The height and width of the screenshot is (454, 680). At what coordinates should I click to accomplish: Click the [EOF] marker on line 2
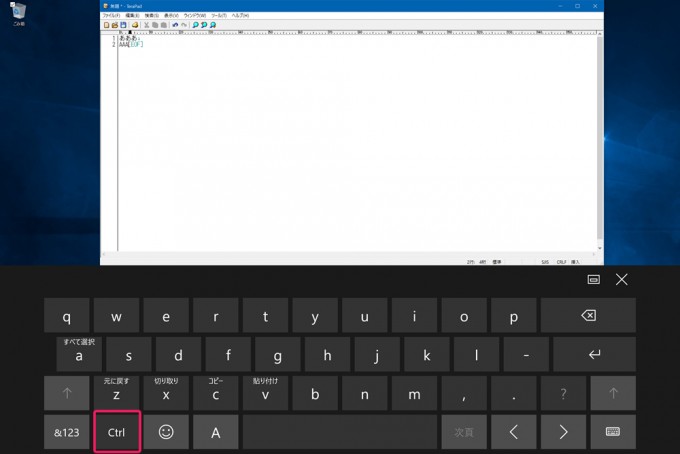coord(136,44)
